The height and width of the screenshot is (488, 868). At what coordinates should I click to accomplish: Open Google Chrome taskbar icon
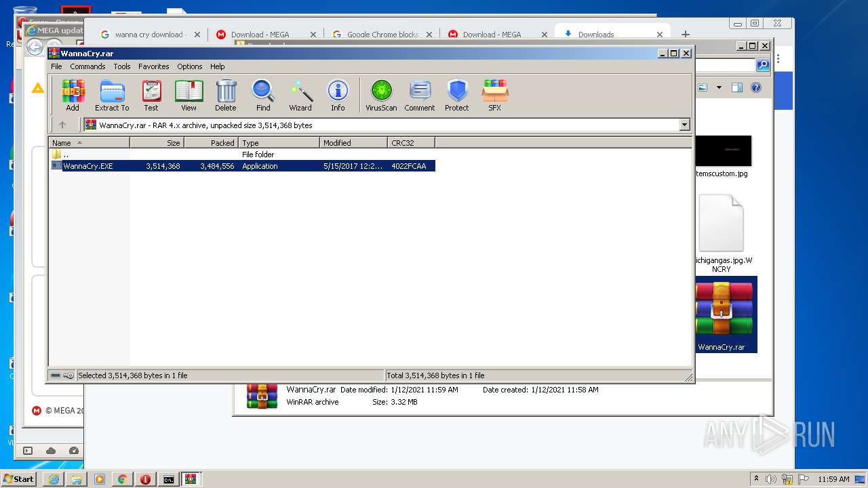click(x=122, y=479)
